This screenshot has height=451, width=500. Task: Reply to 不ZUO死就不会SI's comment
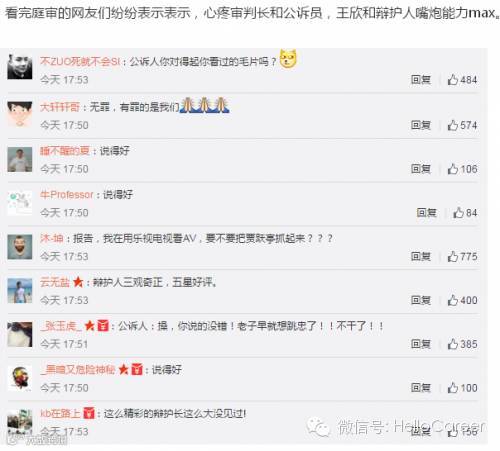421,80
